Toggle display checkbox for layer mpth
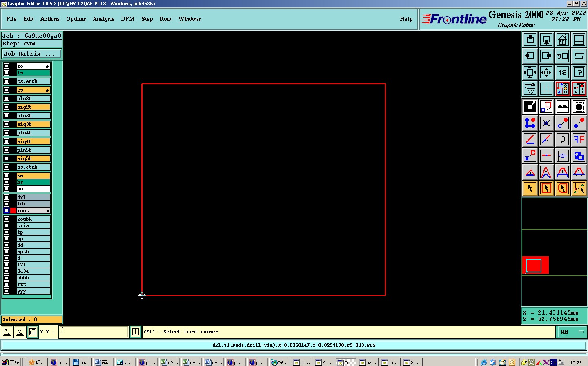588x366 pixels. tap(7, 252)
